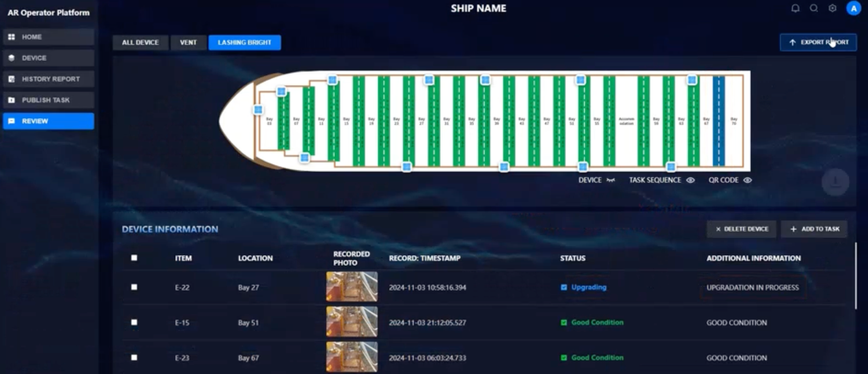Open PUBLISH TASK in the sidebar
The width and height of the screenshot is (868, 374).
48,100
